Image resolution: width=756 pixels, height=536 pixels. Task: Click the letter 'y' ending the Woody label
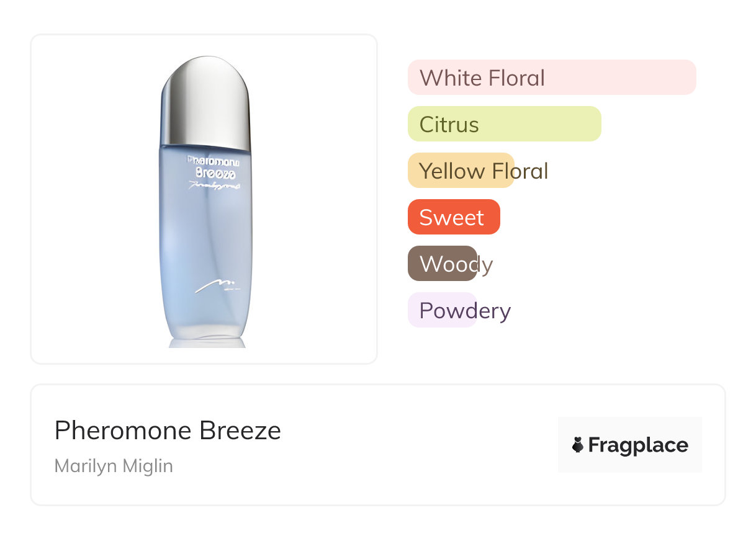tap(486, 265)
